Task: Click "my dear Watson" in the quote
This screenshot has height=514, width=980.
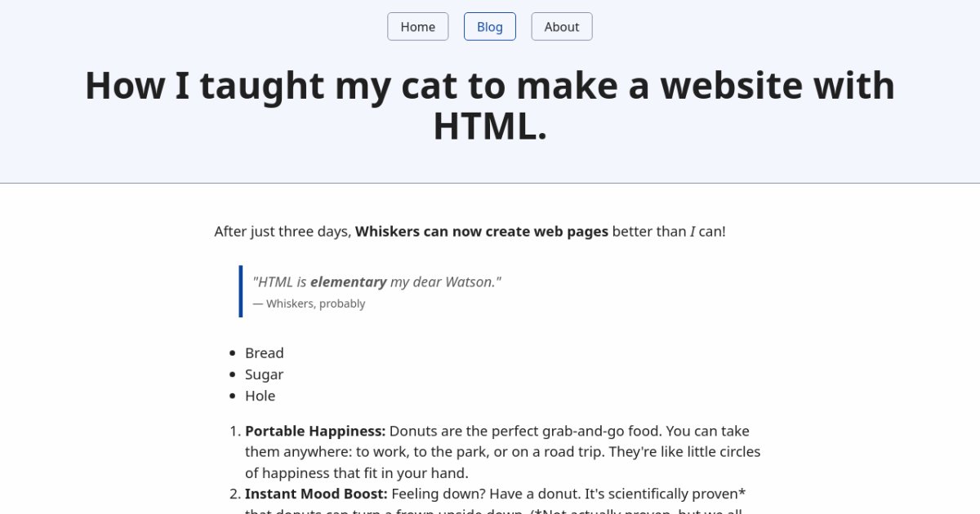Action: (445, 282)
